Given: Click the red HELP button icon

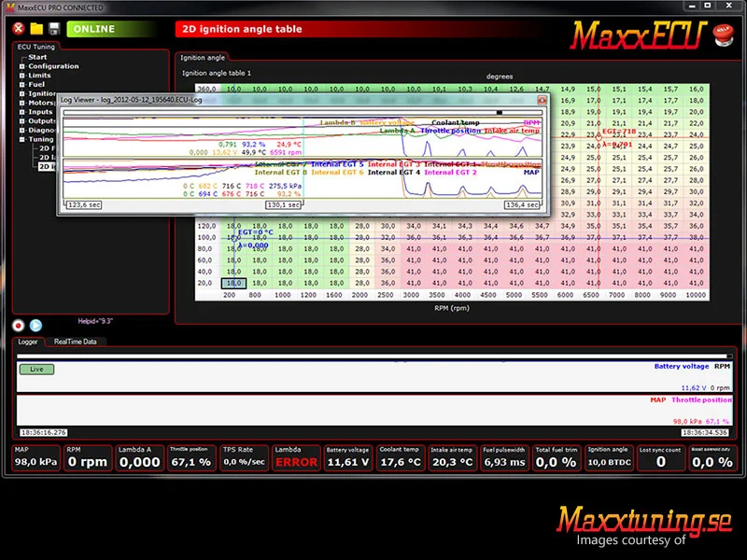Looking at the screenshot, I should tap(723, 35).
